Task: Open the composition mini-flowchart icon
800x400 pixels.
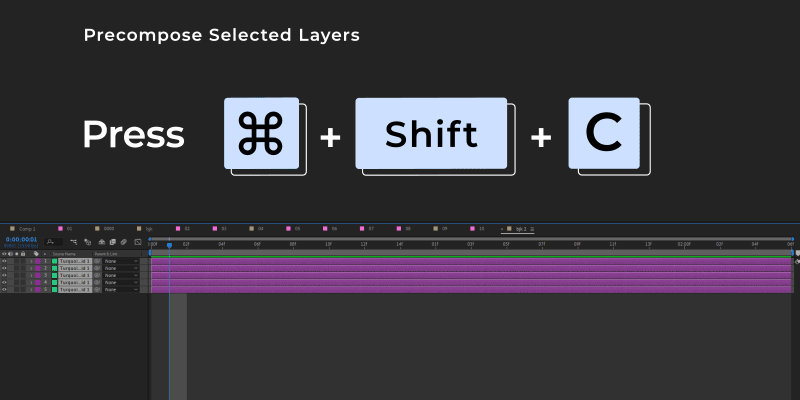Action: (73, 242)
